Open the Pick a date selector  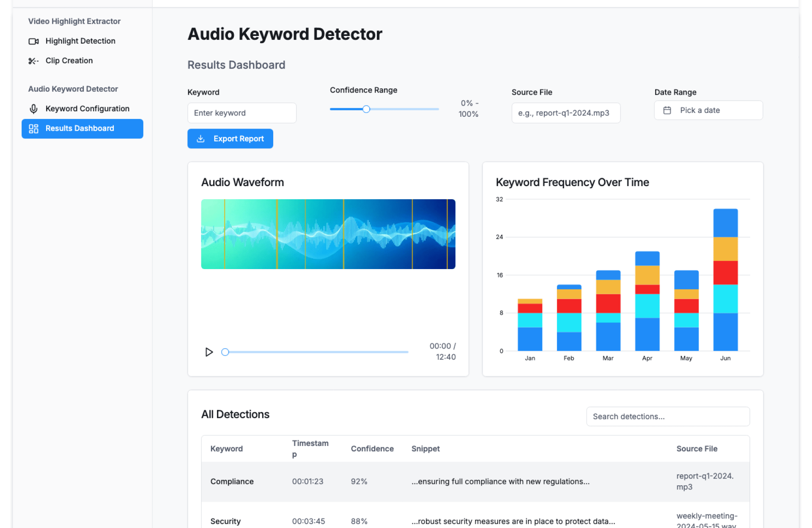(708, 110)
